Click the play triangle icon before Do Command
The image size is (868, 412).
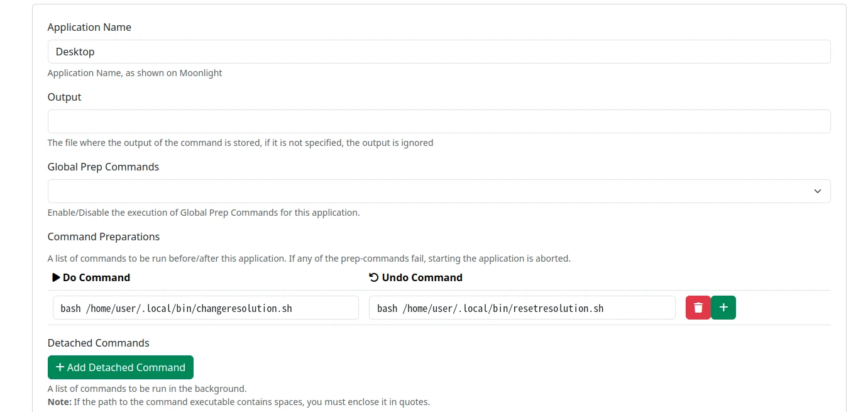click(x=57, y=277)
